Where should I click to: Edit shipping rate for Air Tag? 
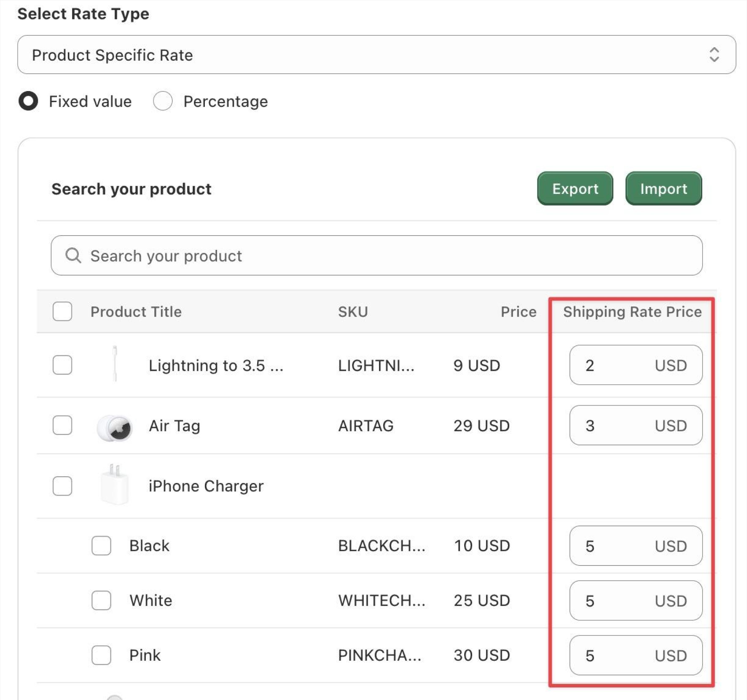click(636, 425)
